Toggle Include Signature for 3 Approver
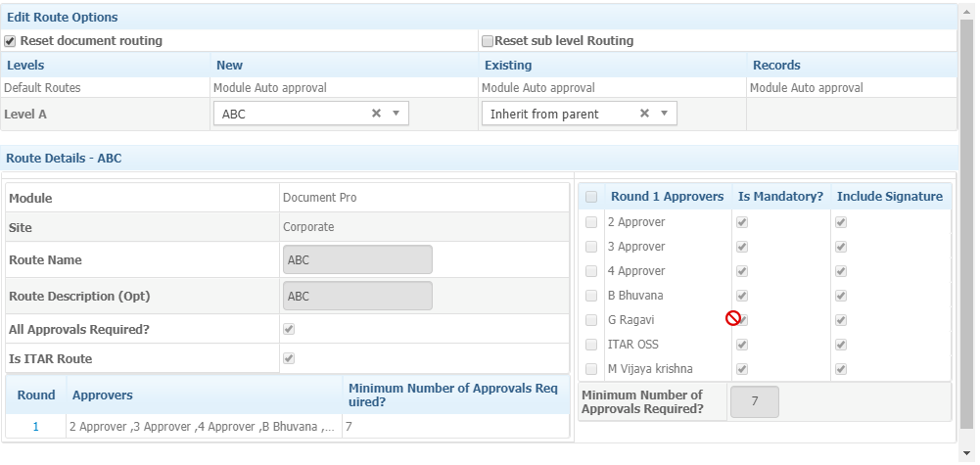This screenshot has height=465, width=980. [841, 247]
